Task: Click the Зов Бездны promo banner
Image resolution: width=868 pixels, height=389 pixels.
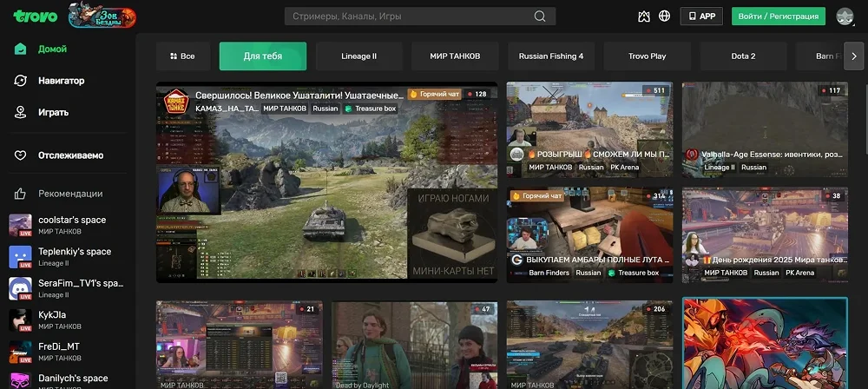Action: tap(102, 16)
